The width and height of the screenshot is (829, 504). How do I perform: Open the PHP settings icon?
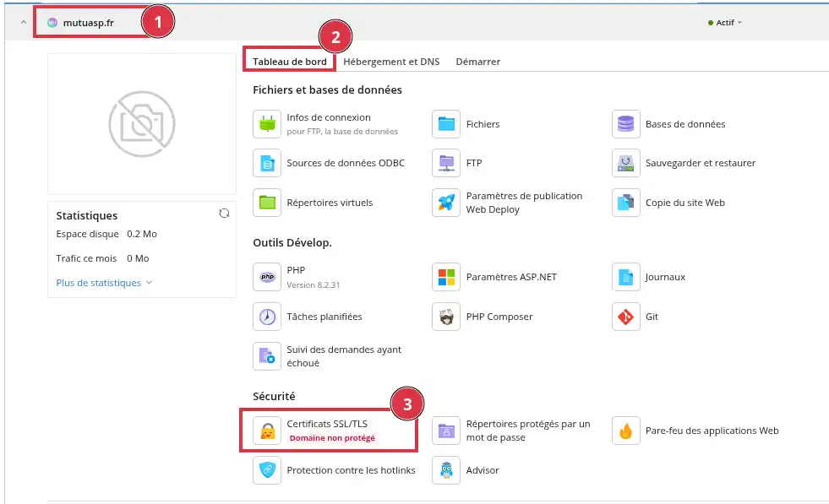pos(267,277)
